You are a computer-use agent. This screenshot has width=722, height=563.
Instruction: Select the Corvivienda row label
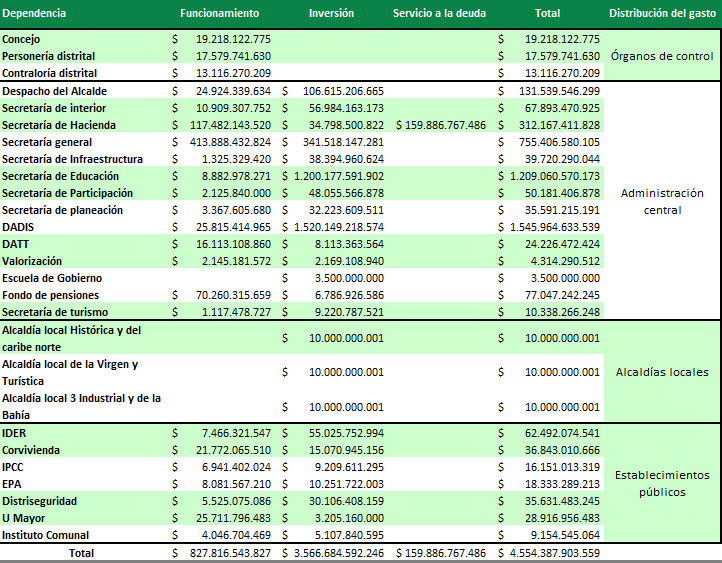31,450
